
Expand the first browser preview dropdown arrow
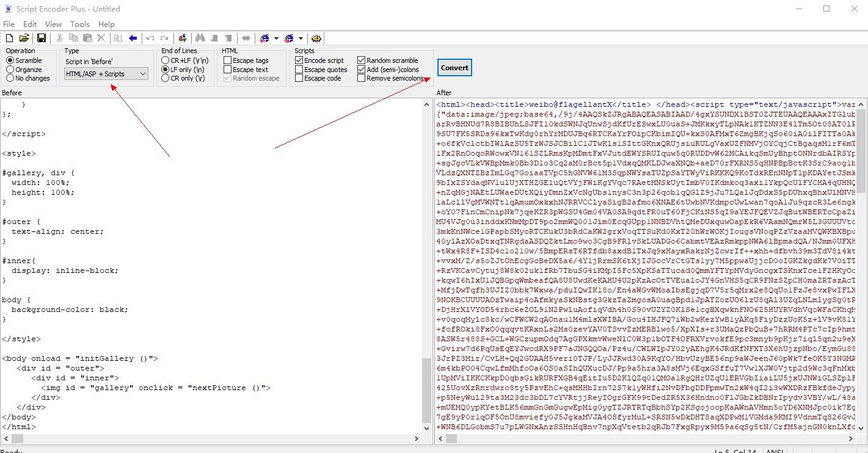coord(276,38)
